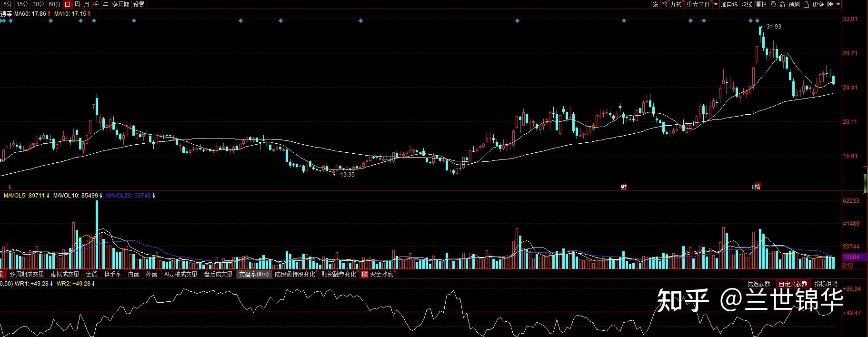This screenshot has height=337, width=868.
Task: Select the 融资融券变化 indicator tab
Action: (339, 274)
